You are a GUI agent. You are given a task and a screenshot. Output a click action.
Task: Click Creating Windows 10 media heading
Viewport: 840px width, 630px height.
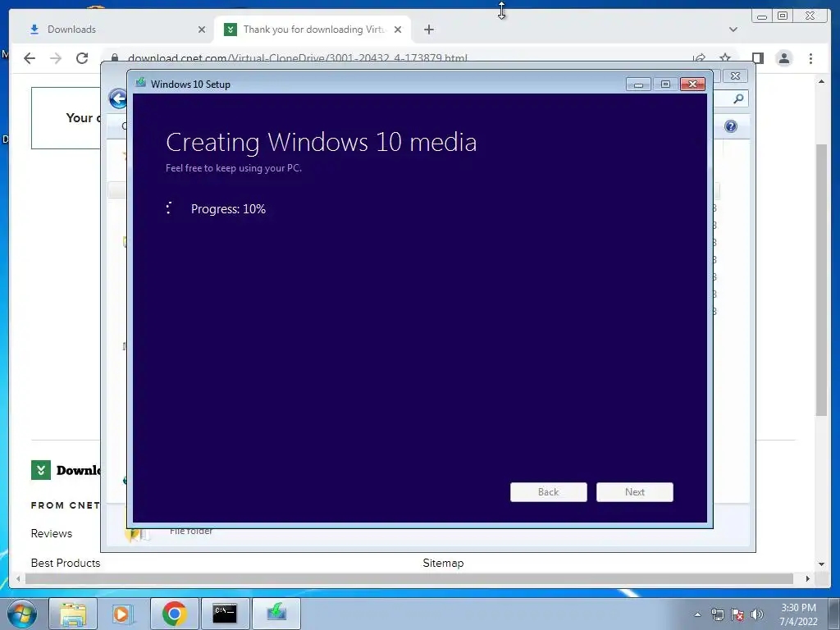pos(321,143)
